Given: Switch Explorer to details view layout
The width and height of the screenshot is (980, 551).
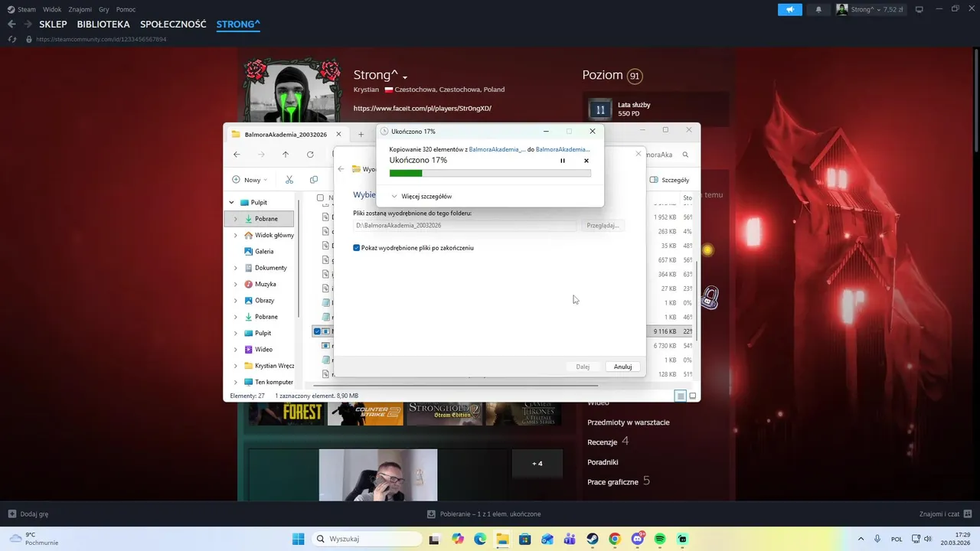Looking at the screenshot, I should point(680,396).
